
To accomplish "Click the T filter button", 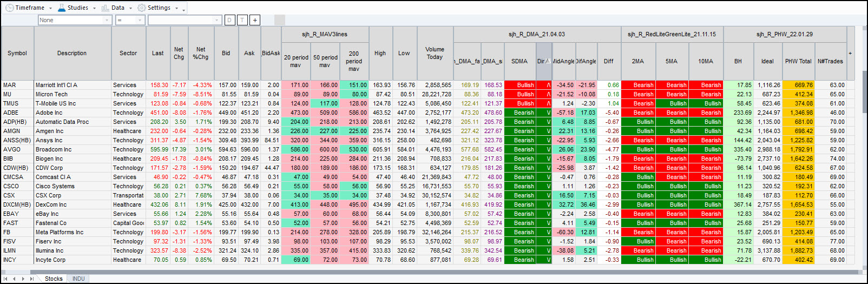I will [x=242, y=20].
